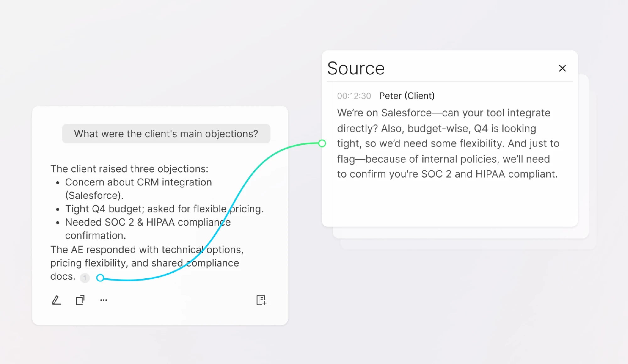Click the green connector circle on the Source panel edge
This screenshot has height=364, width=628.
(322, 143)
